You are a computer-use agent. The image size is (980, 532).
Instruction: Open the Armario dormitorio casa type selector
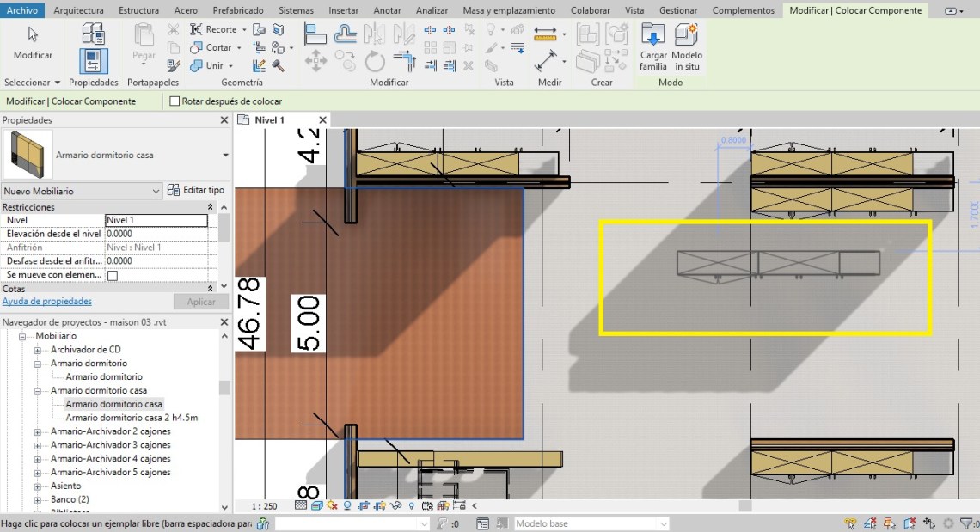click(225, 156)
